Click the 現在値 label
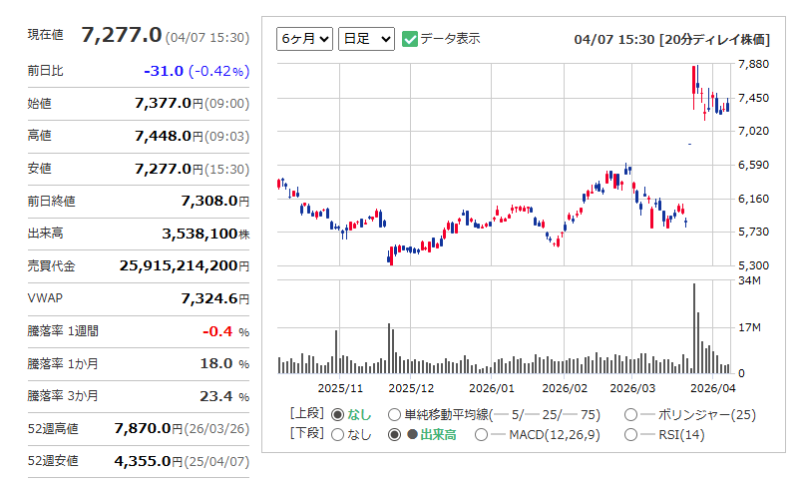The height and width of the screenshot is (483, 800). [x=45, y=35]
